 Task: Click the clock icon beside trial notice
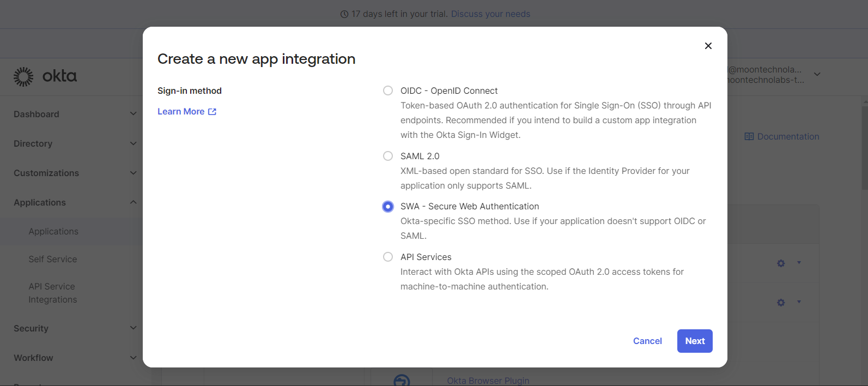pyautogui.click(x=344, y=14)
